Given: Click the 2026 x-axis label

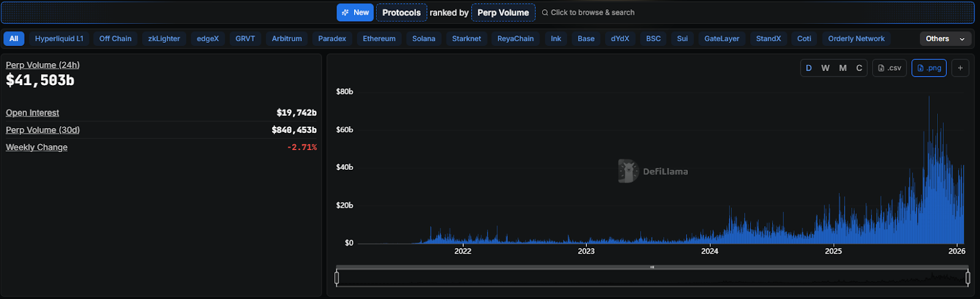Looking at the screenshot, I should [x=957, y=251].
